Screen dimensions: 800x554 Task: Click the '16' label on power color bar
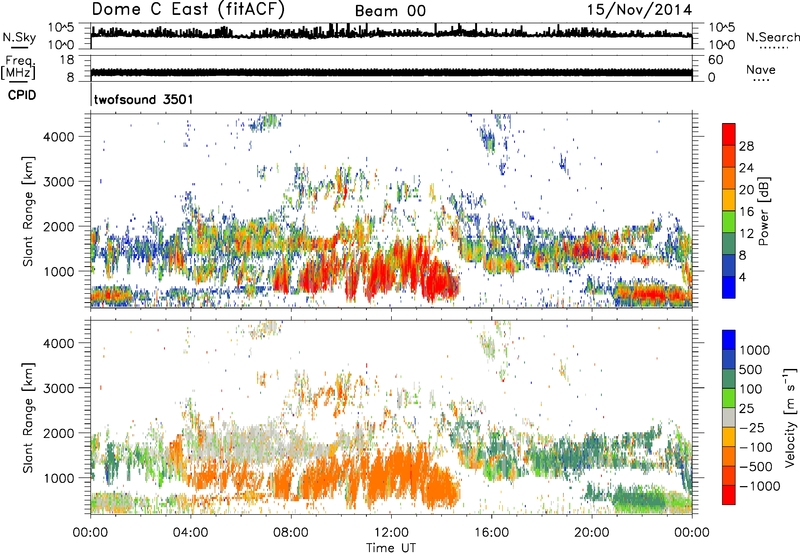point(746,212)
